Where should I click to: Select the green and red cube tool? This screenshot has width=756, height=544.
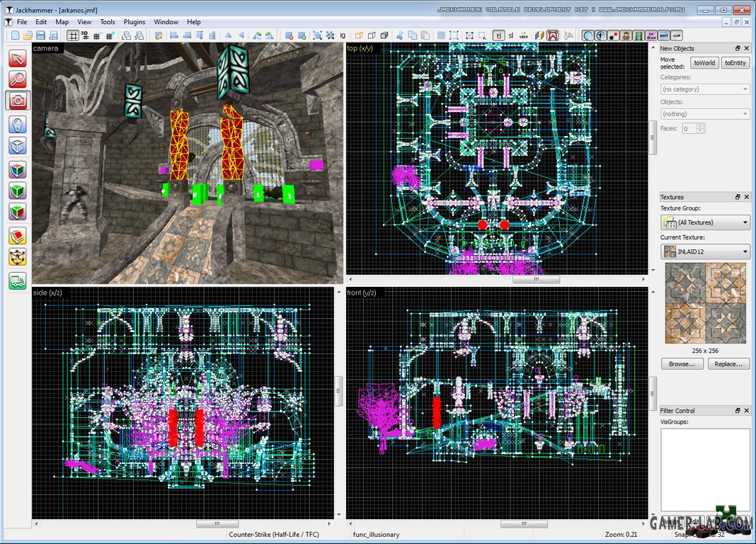tap(18, 212)
